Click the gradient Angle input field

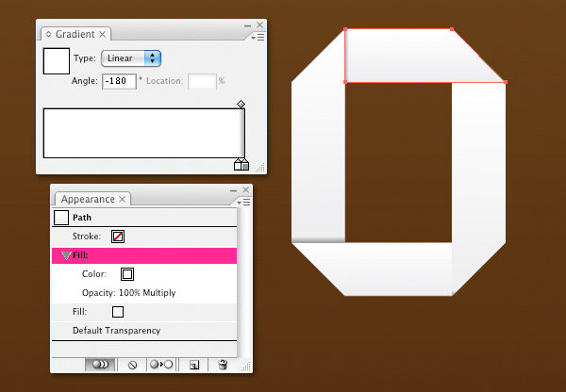119,81
